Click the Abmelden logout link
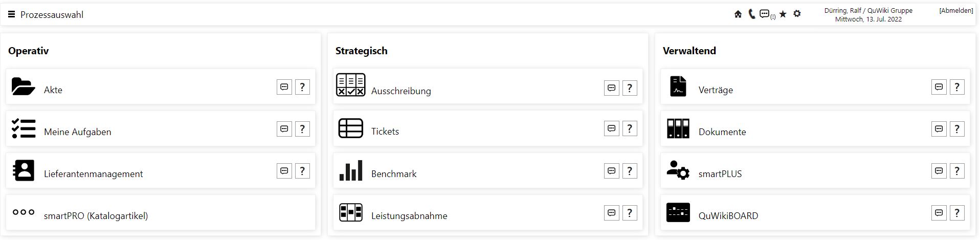 coord(956,11)
